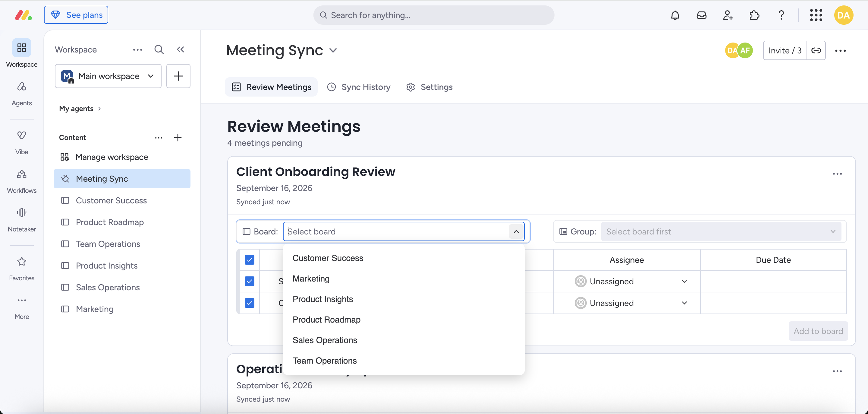Open the inbox tray icon
Viewport: 868px width, 414px height.
(x=702, y=15)
